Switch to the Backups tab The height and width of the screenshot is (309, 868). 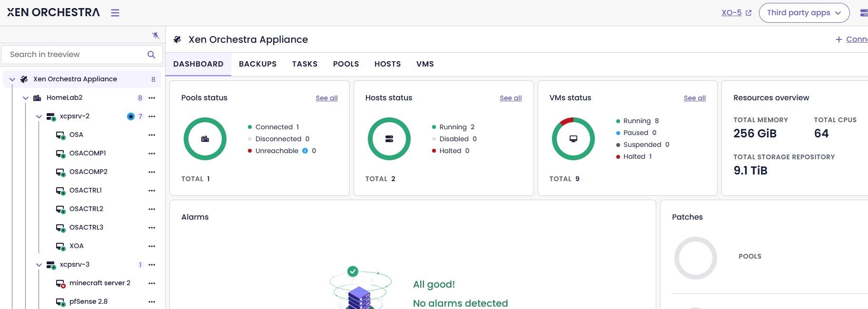point(257,64)
